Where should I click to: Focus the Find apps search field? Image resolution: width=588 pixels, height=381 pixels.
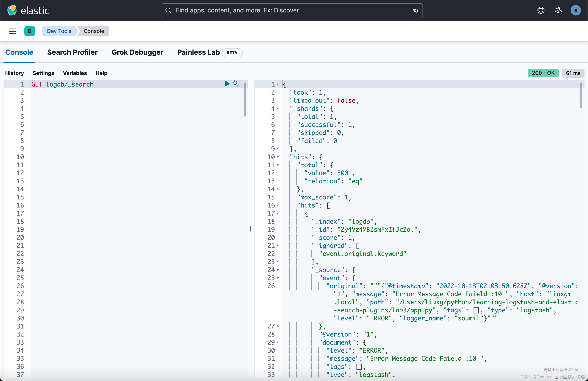(x=292, y=10)
